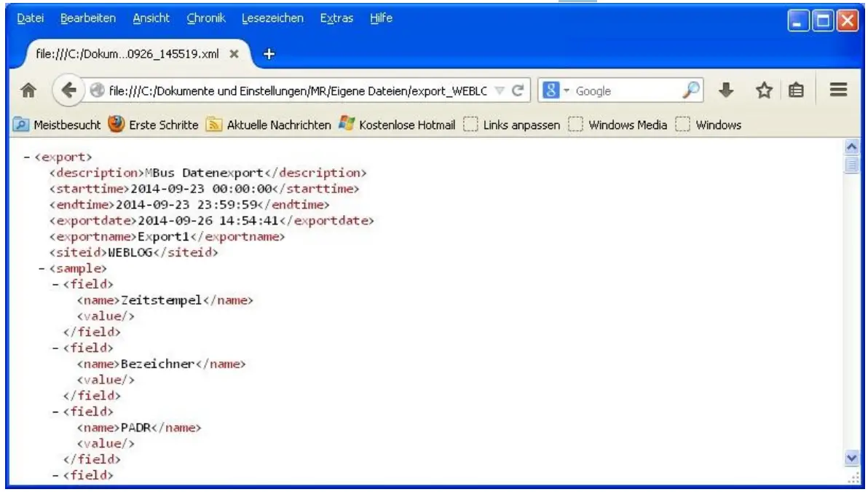This screenshot has width=868, height=492.
Task: Open the Firefox menu (hamburger icon)
Action: (837, 90)
